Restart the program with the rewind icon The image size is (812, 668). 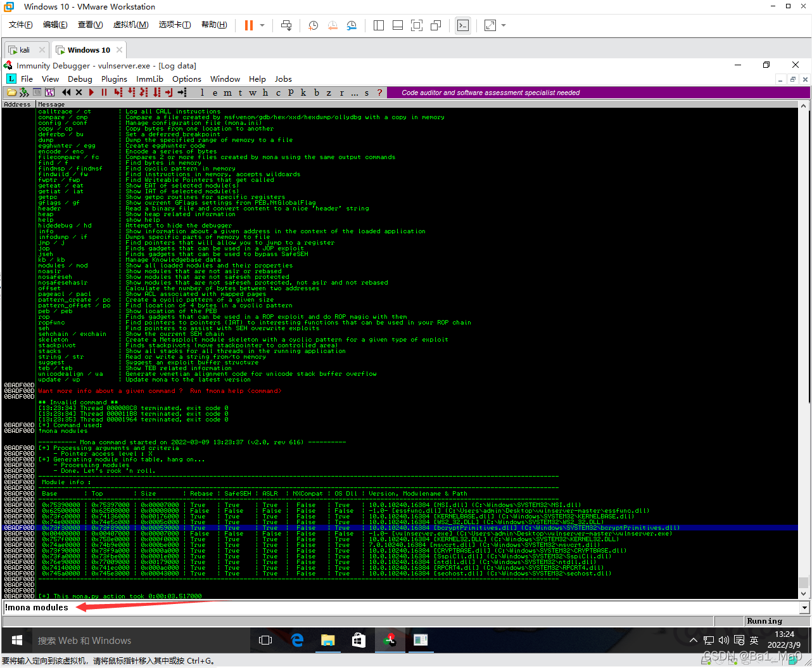[66, 93]
